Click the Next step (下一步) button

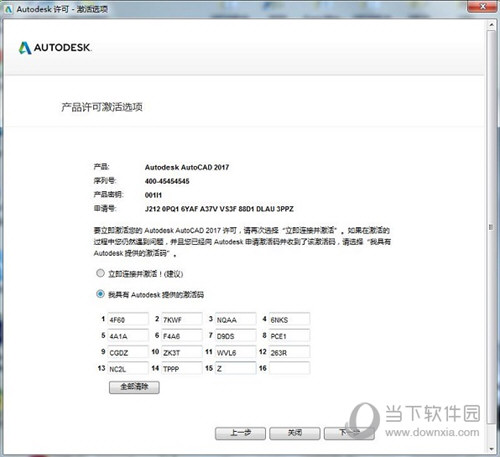[349, 433]
